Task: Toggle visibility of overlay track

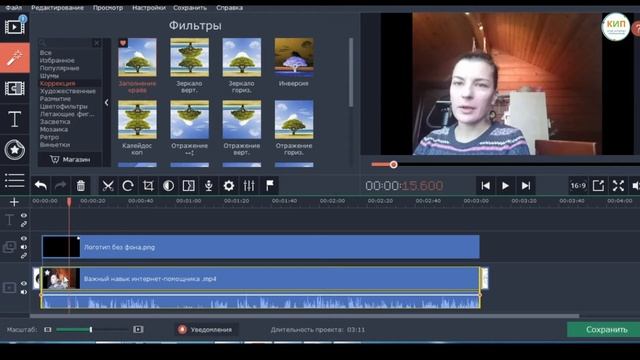Action: point(24,238)
